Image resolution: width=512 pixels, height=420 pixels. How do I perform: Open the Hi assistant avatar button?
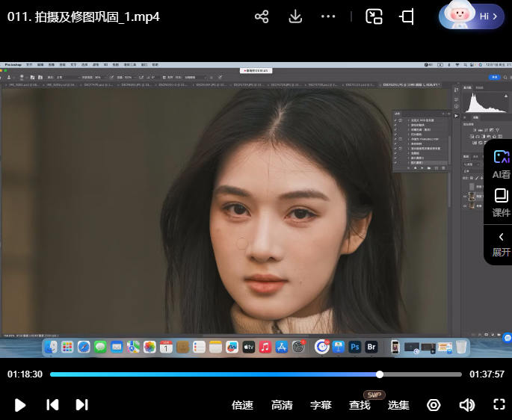tap(472, 16)
